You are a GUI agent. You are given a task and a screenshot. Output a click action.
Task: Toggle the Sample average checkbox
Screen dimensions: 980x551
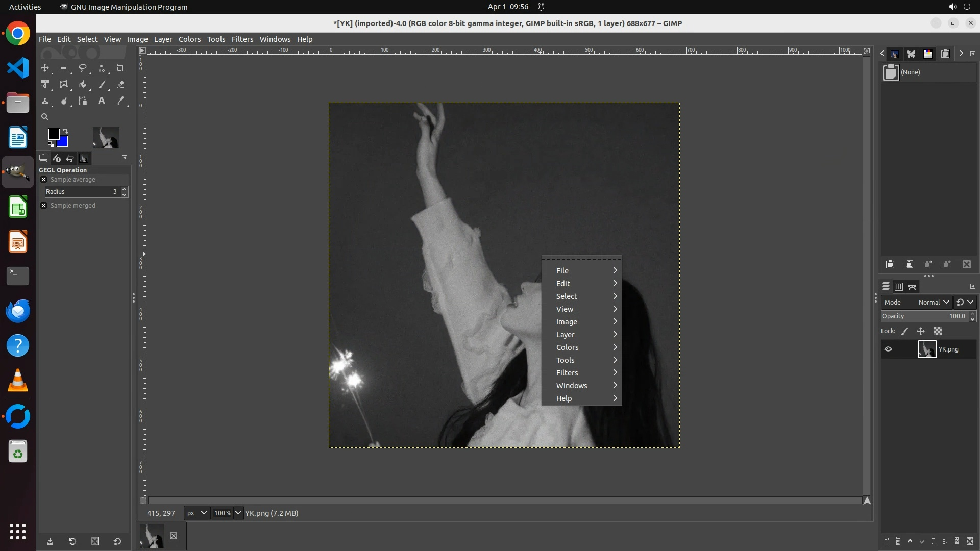(x=44, y=180)
